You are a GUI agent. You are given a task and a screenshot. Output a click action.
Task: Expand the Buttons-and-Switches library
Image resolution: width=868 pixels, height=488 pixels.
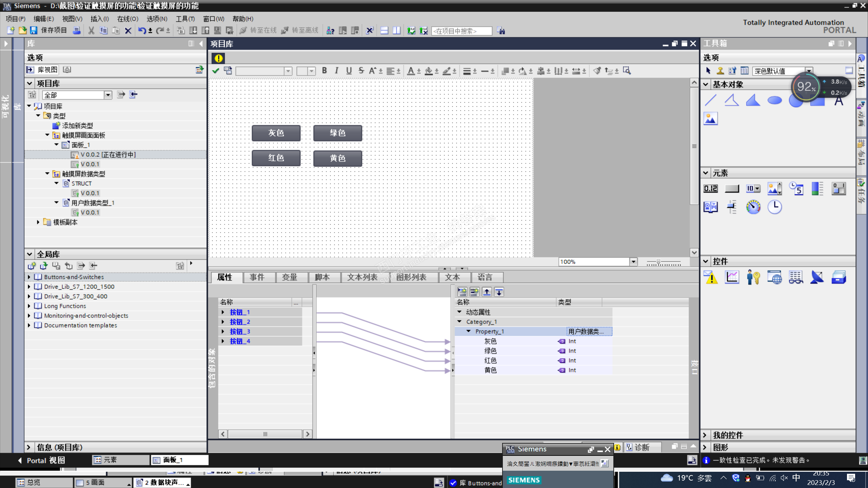29,277
